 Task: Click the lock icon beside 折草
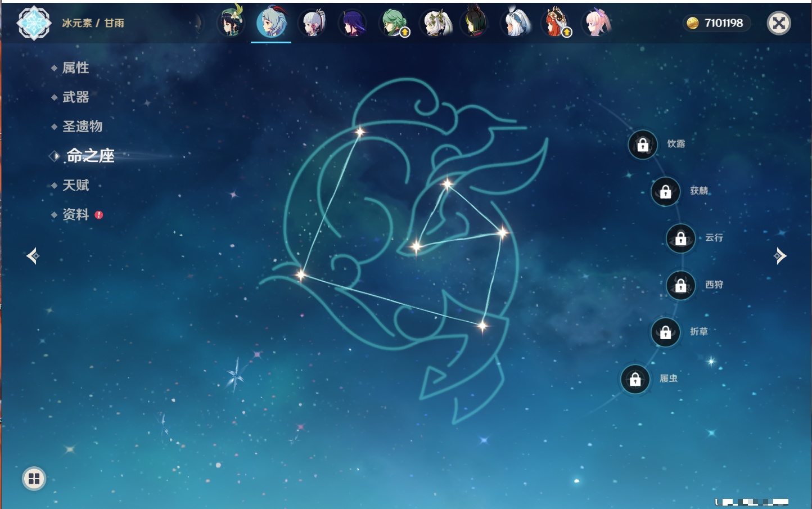[666, 332]
